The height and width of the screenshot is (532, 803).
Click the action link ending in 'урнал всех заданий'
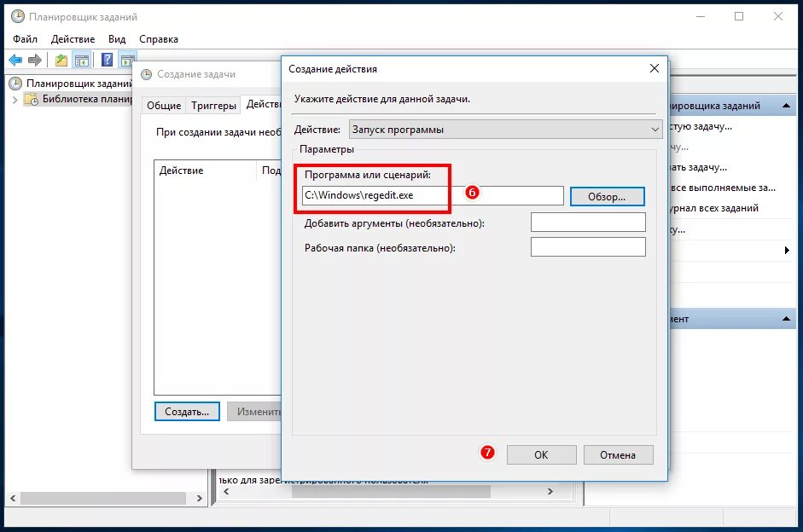[x=714, y=208]
